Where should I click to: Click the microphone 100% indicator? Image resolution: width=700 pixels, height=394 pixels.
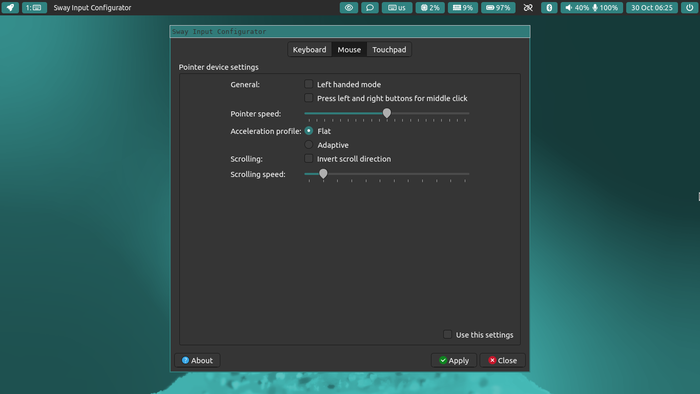(x=605, y=8)
